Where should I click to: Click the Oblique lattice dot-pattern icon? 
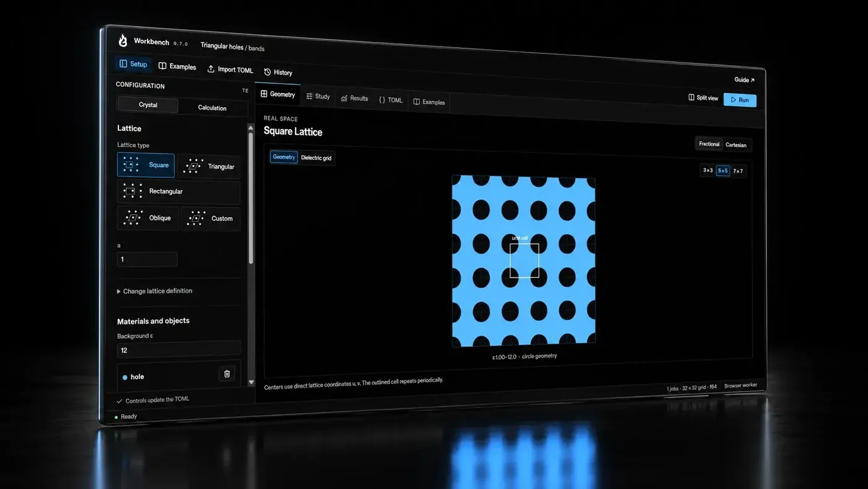pyautogui.click(x=134, y=217)
